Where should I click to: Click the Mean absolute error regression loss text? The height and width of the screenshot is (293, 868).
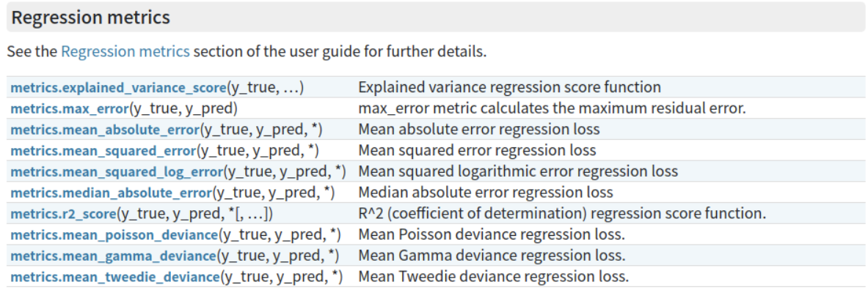click(479, 130)
